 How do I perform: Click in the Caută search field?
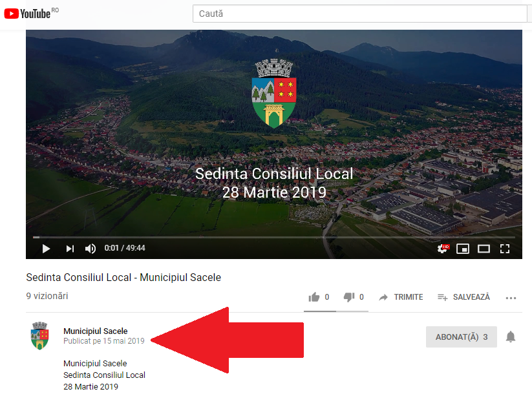click(359, 14)
